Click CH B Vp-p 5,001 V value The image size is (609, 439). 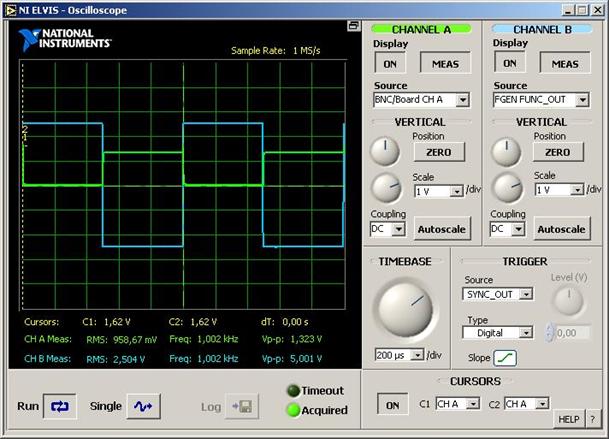click(x=306, y=359)
